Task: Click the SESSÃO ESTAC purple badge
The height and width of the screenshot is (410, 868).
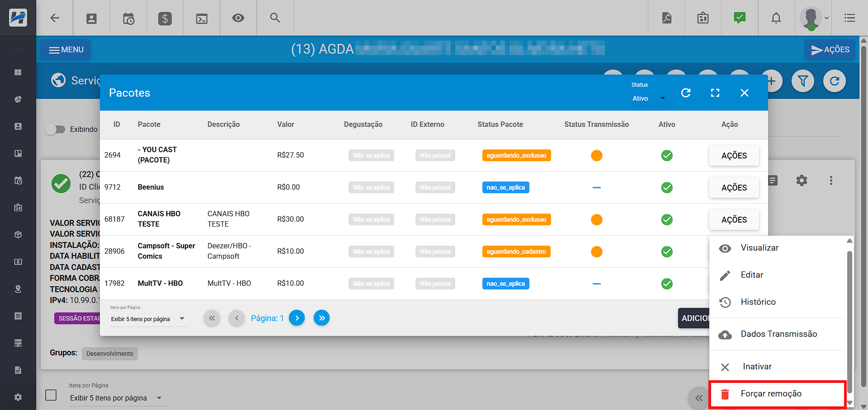Action: pos(77,318)
